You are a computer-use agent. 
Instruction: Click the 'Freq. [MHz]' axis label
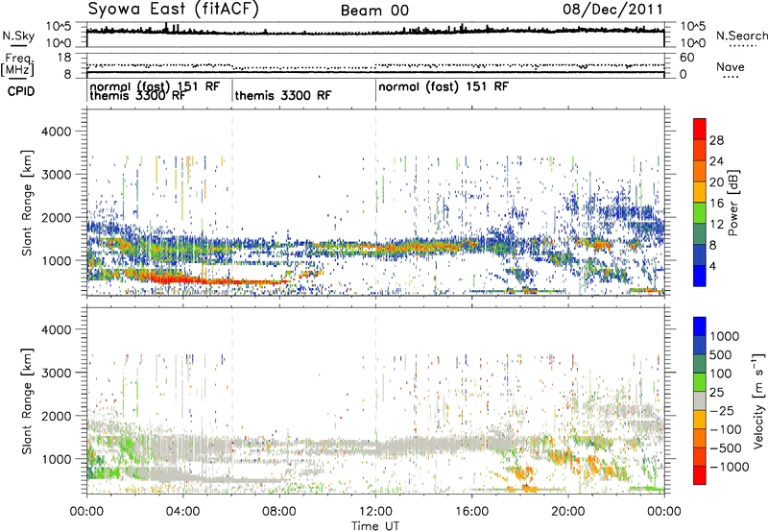[x=17, y=64]
